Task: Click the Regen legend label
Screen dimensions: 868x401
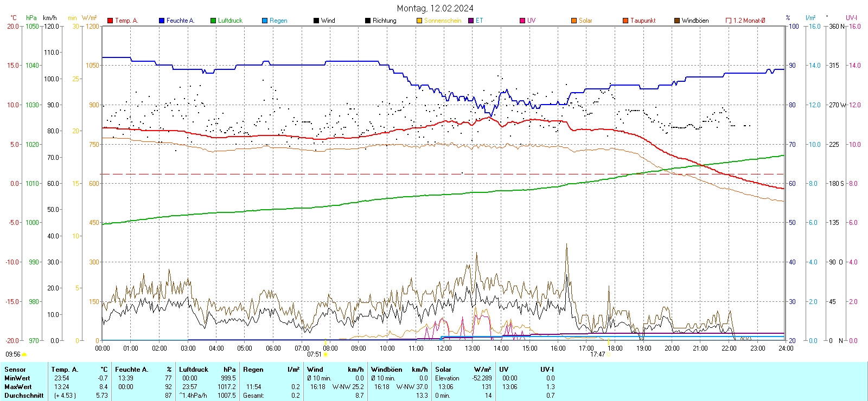Action: point(278,21)
